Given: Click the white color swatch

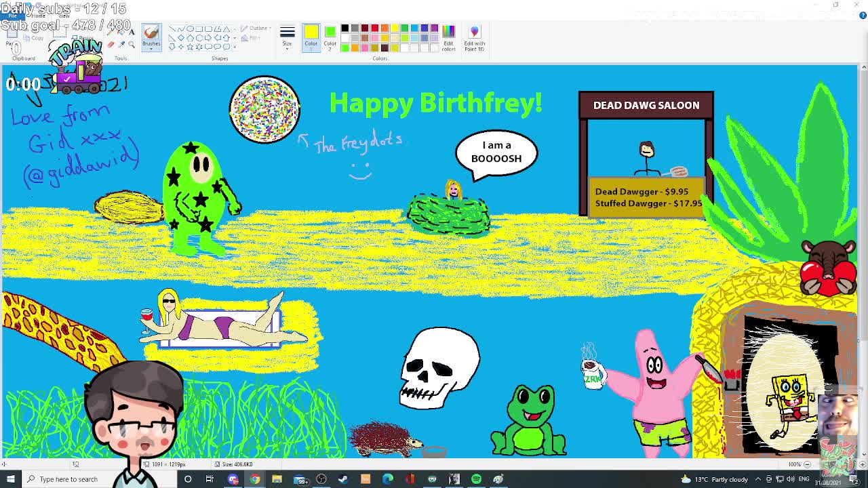Looking at the screenshot, I should pyautogui.click(x=344, y=38).
